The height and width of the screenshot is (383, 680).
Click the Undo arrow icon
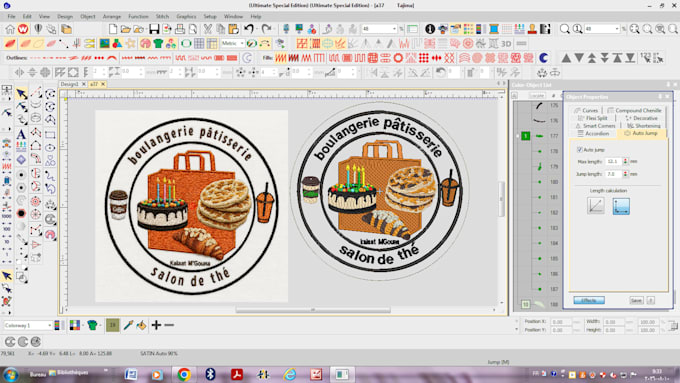point(248,29)
